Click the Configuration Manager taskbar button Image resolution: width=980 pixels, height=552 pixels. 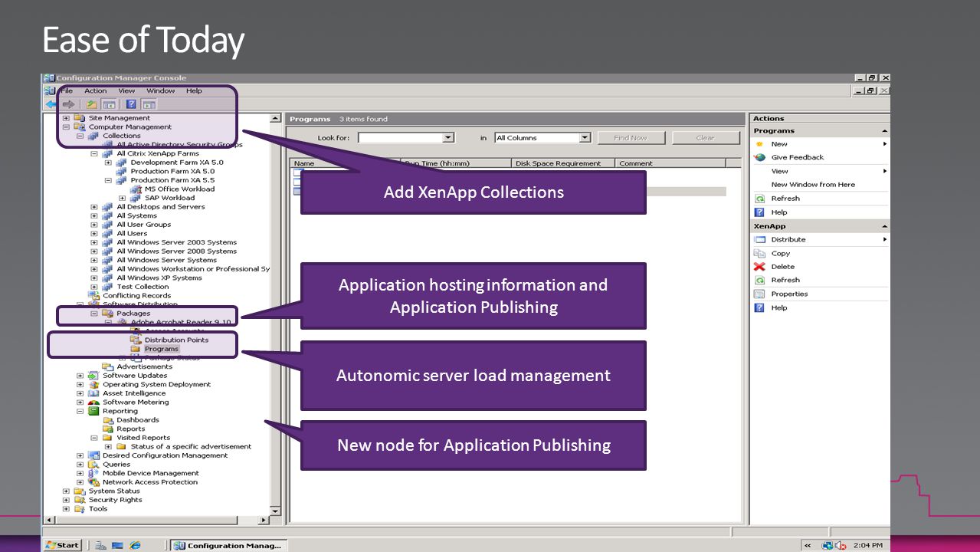pyautogui.click(x=228, y=545)
